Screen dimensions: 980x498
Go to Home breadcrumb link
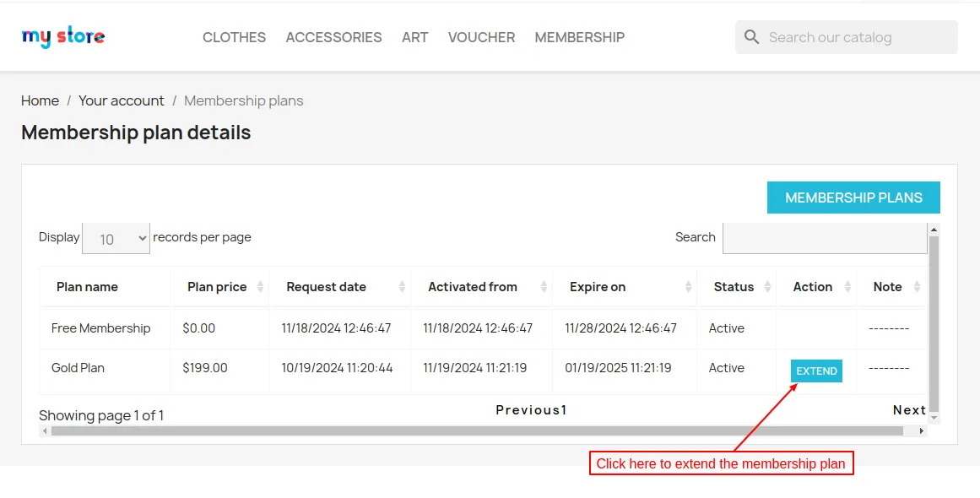(x=40, y=100)
